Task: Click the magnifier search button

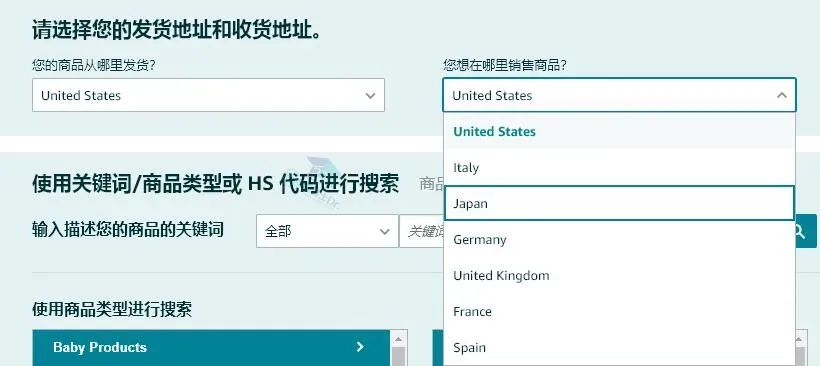Action: pos(806,231)
